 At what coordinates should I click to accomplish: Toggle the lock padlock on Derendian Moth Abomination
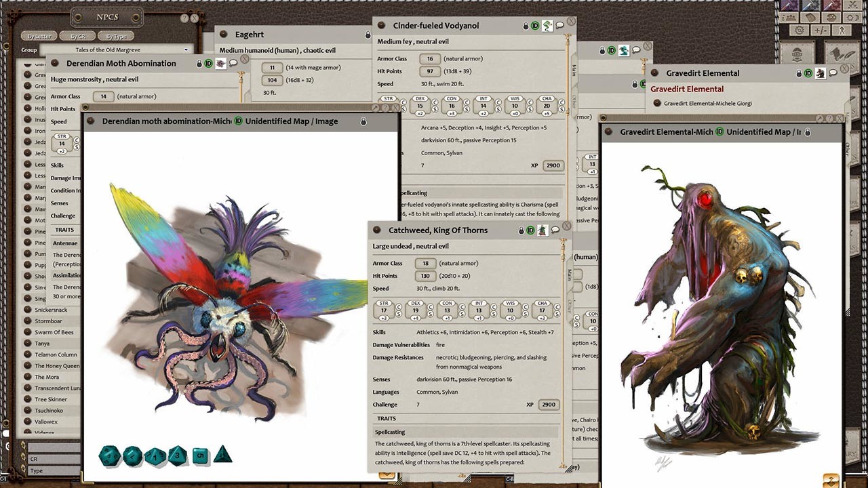tap(200, 63)
